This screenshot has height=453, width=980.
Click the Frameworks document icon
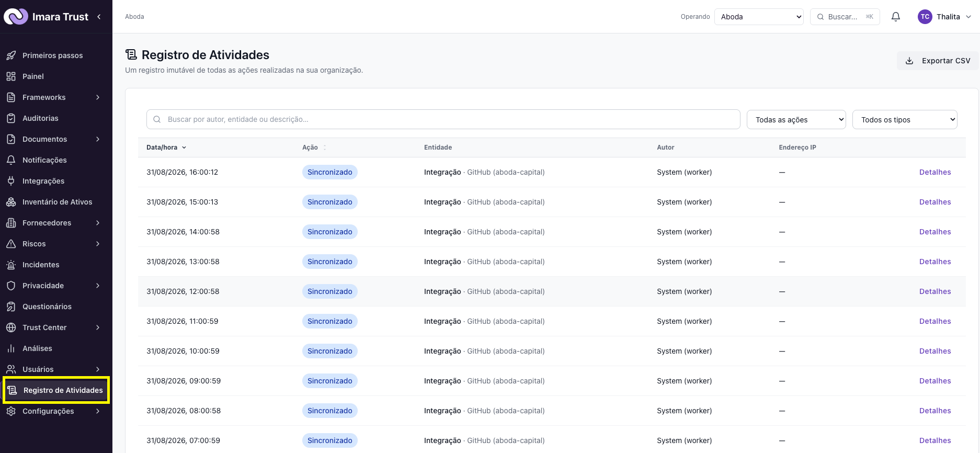pyautogui.click(x=11, y=97)
